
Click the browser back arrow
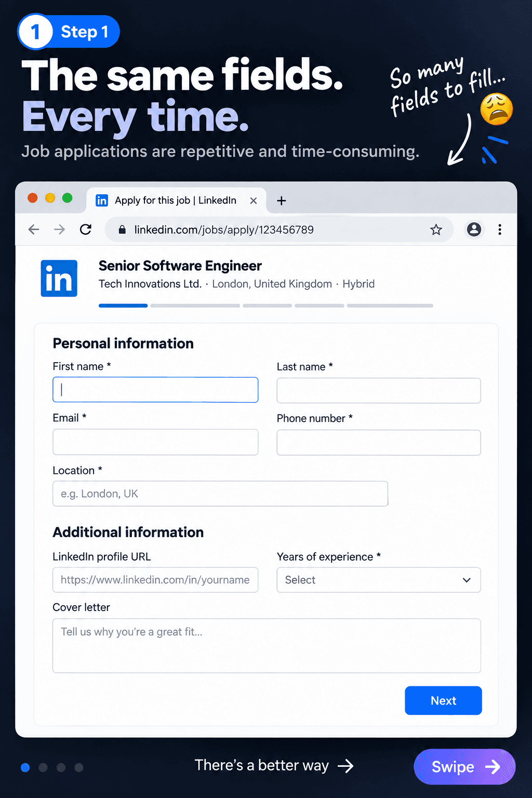click(34, 230)
